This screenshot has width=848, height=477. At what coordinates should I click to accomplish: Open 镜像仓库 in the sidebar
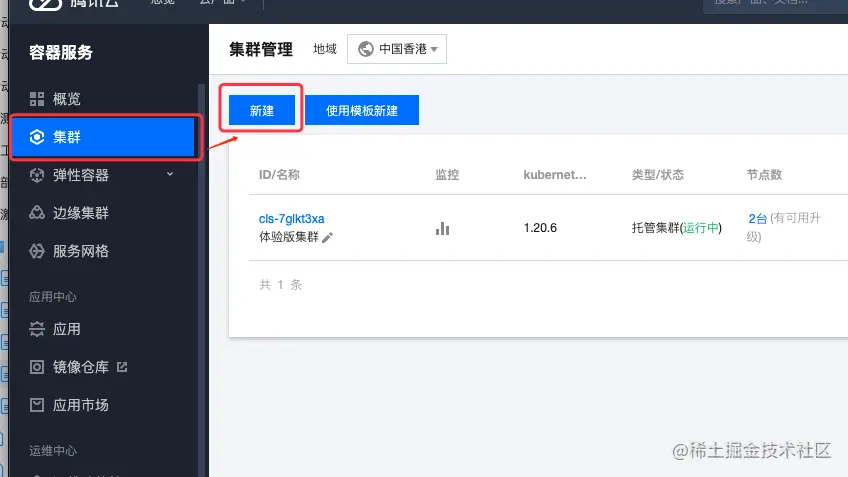click(81, 367)
